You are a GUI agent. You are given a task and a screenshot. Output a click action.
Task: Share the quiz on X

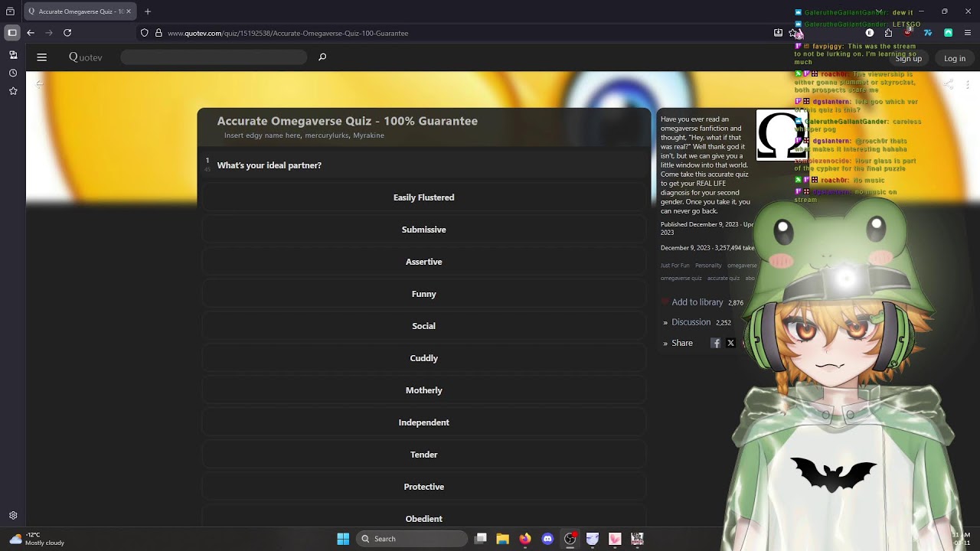[x=730, y=343]
